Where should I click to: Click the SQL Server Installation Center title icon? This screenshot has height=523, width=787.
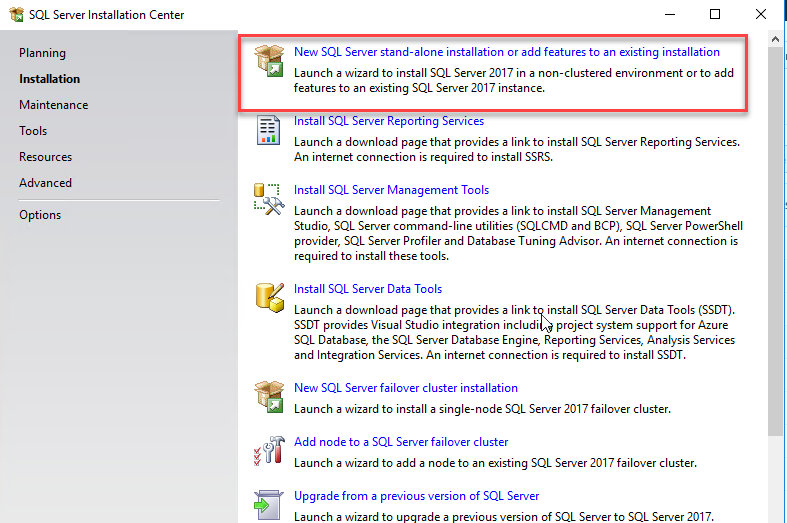16,15
